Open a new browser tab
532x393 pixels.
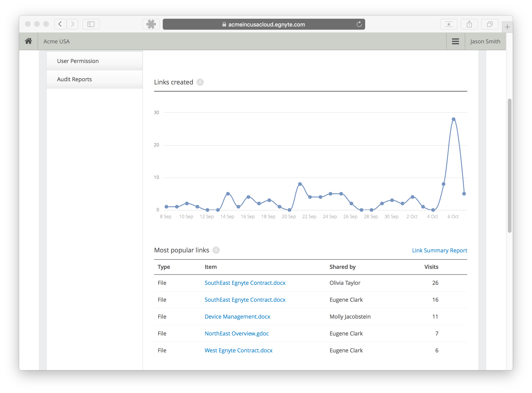[507, 27]
